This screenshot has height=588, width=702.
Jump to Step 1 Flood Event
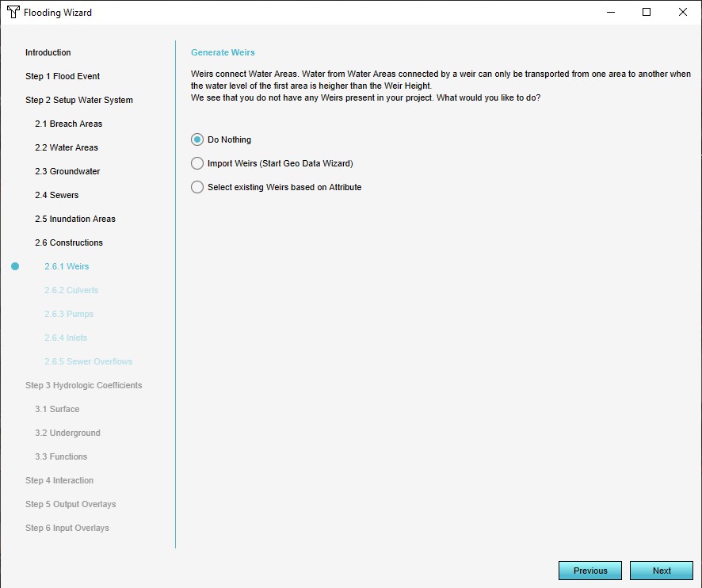pos(63,76)
